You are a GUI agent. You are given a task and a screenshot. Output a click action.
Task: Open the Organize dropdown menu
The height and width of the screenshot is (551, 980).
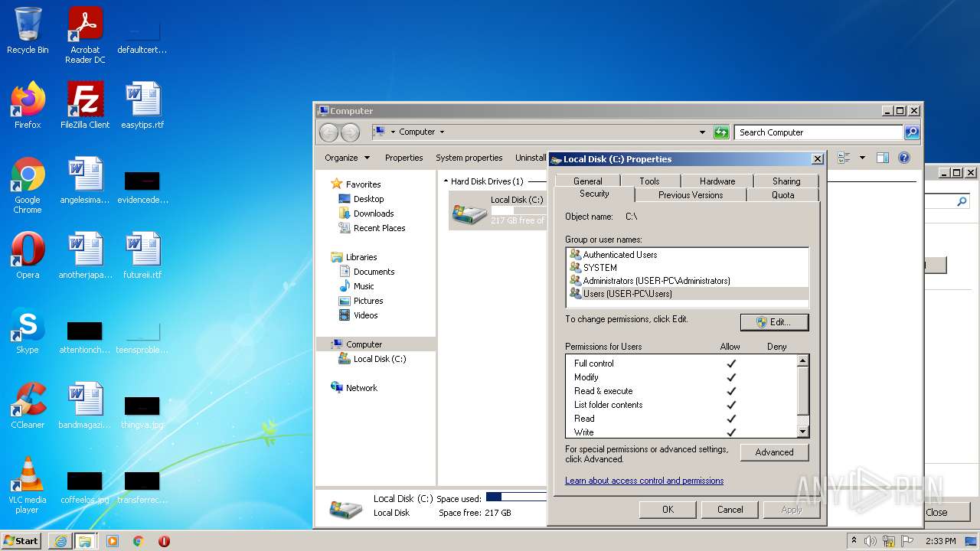click(x=347, y=158)
